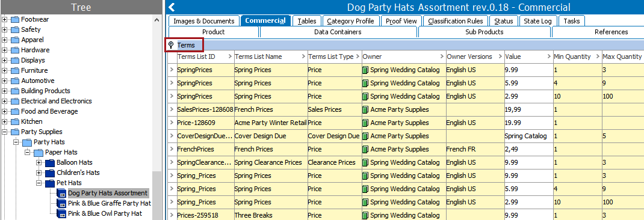Click the Balloon Hats folder icon
Screen dimensions: 644x220
click(50, 162)
